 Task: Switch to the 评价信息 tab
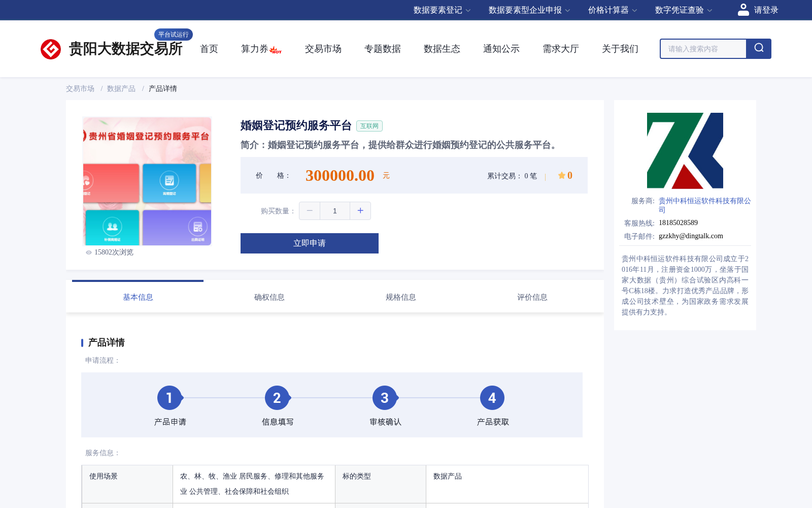pos(532,297)
